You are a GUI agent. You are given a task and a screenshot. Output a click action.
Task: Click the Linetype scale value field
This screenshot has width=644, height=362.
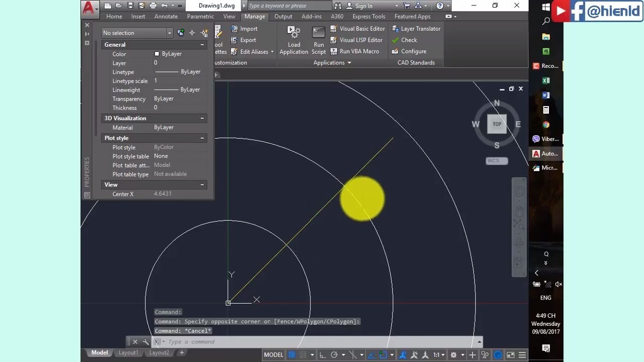pos(180,80)
